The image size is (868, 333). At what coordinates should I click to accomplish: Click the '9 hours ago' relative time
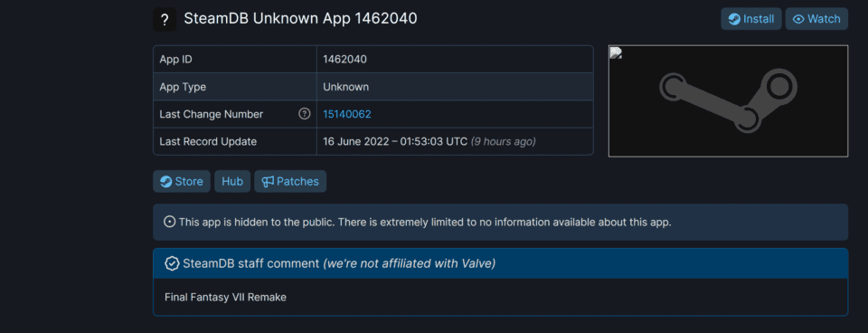[504, 141]
